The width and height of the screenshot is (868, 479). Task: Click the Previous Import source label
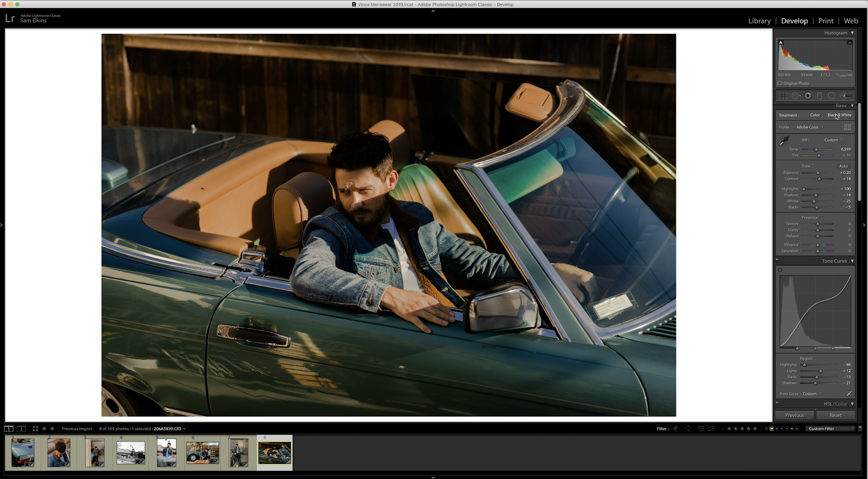(x=77, y=428)
